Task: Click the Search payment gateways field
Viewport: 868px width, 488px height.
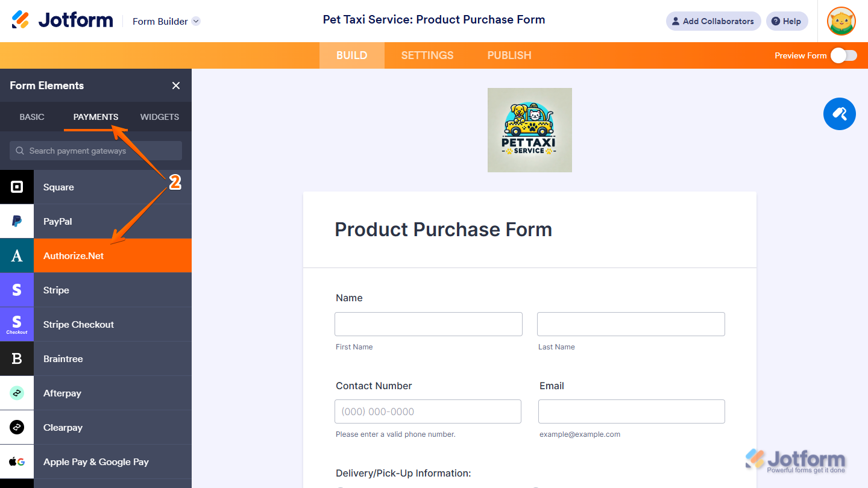Action: pyautogui.click(x=96, y=151)
